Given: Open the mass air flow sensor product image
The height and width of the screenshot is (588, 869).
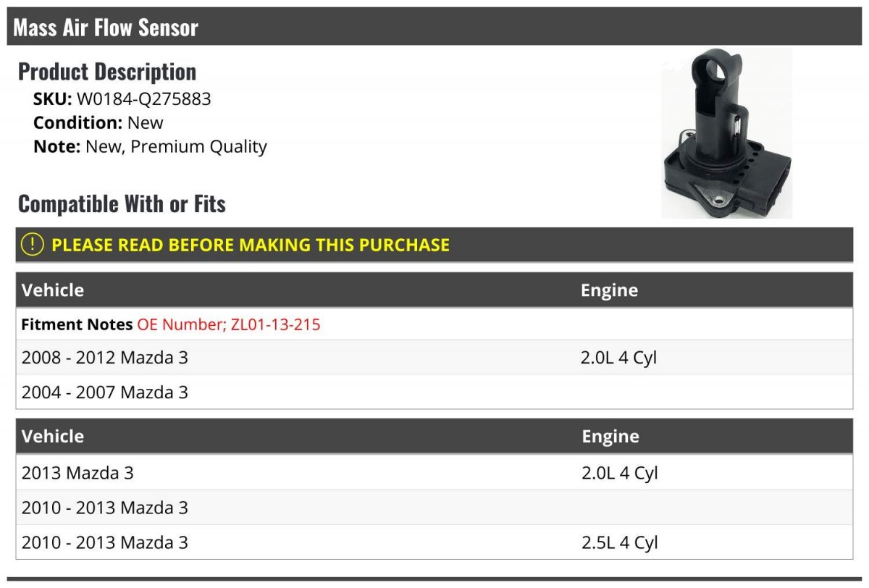Looking at the screenshot, I should 726,133.
